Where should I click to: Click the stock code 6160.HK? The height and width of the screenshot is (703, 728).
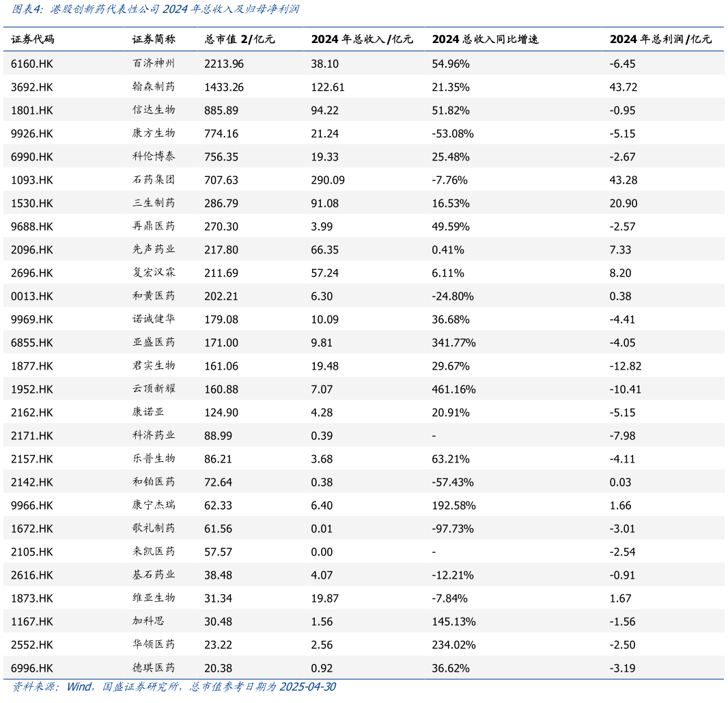coord(31,64)
